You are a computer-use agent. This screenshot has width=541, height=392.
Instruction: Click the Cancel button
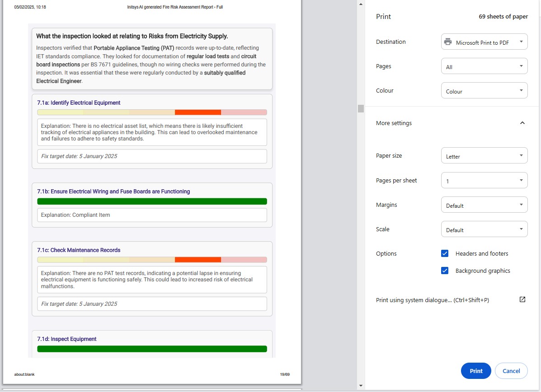(511, 371)
